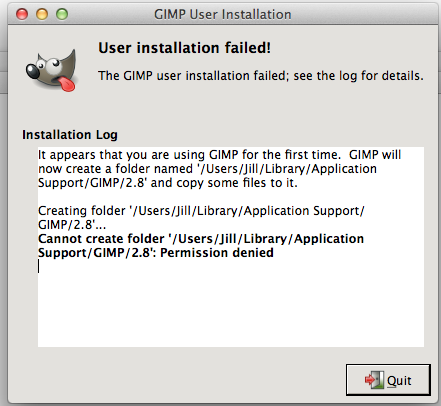This screenshot has width=441, height=406.
Task: Click the exit door icon on Quit
Action: (374, 380)
